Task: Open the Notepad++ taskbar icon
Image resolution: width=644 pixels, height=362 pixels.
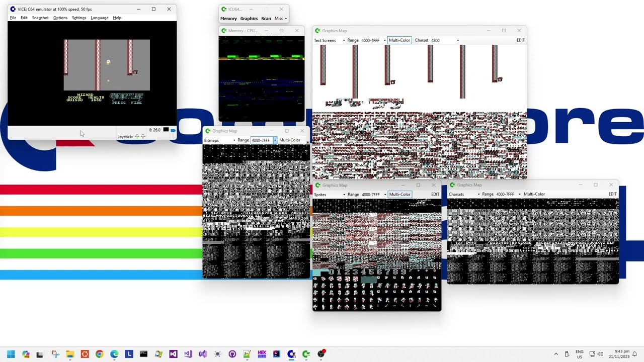Action: pos(247,354)
